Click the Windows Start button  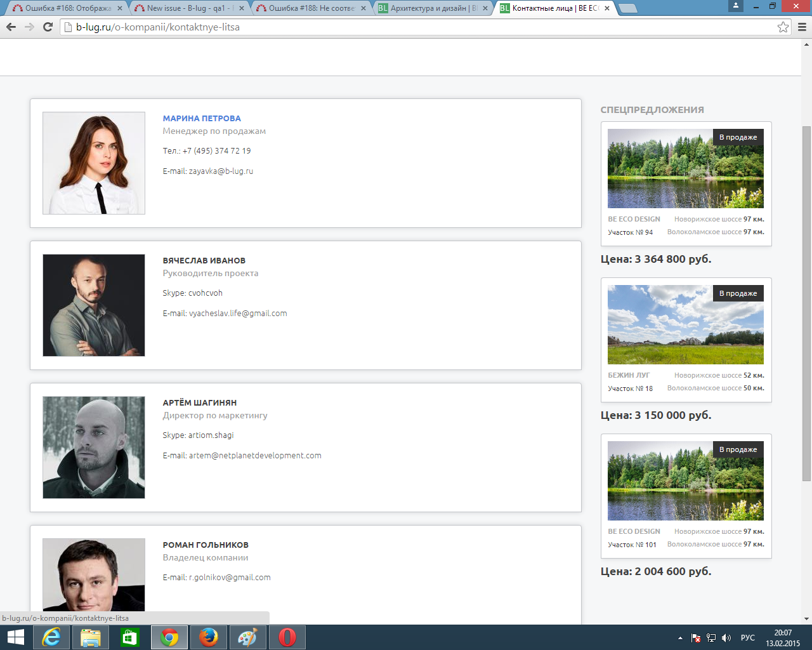pyautogui.click(x=15, y=637)
